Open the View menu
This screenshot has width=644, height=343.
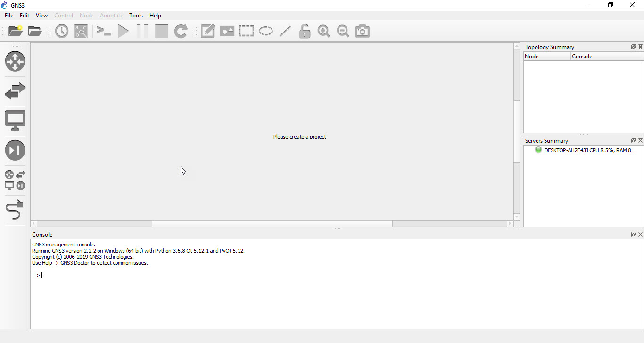[41, 16]
